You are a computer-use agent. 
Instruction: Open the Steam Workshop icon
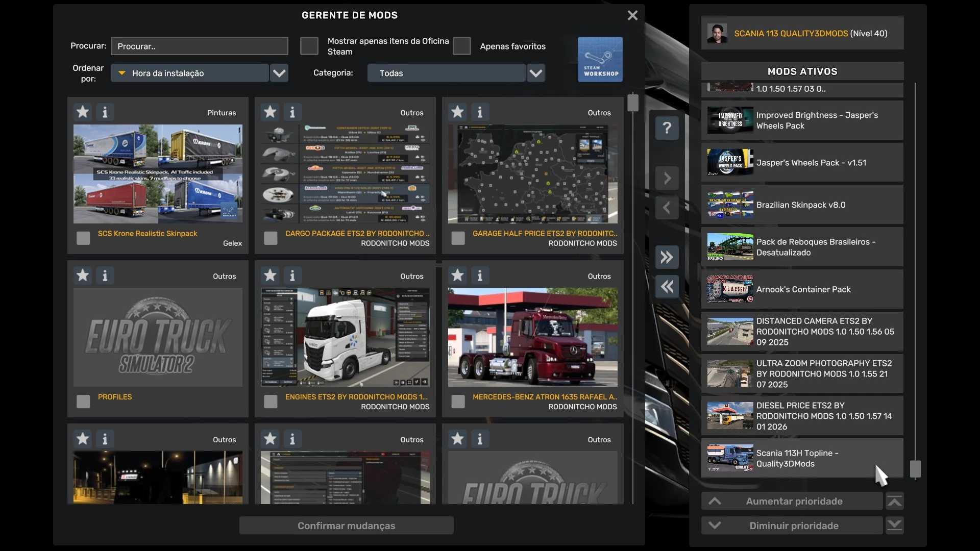pos(600,59)
